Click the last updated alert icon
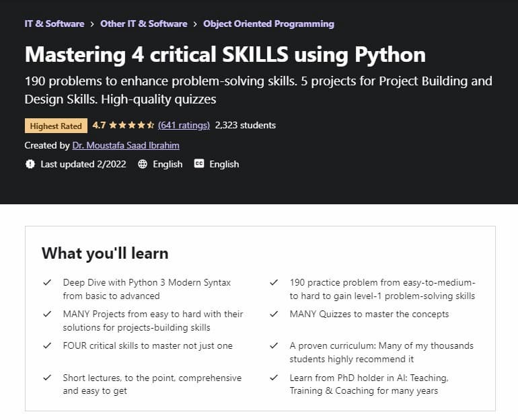518x420 pixels. tap(30, 164)
